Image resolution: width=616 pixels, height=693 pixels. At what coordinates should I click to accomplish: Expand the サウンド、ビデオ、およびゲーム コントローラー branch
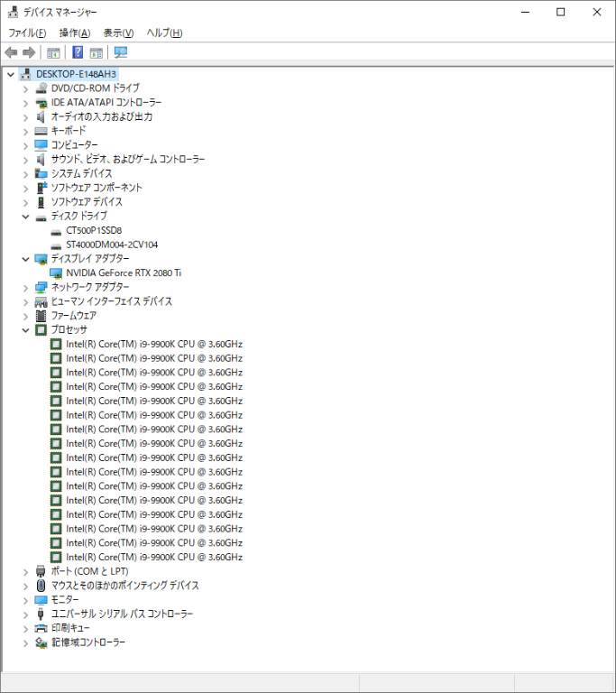click(25, 160)
